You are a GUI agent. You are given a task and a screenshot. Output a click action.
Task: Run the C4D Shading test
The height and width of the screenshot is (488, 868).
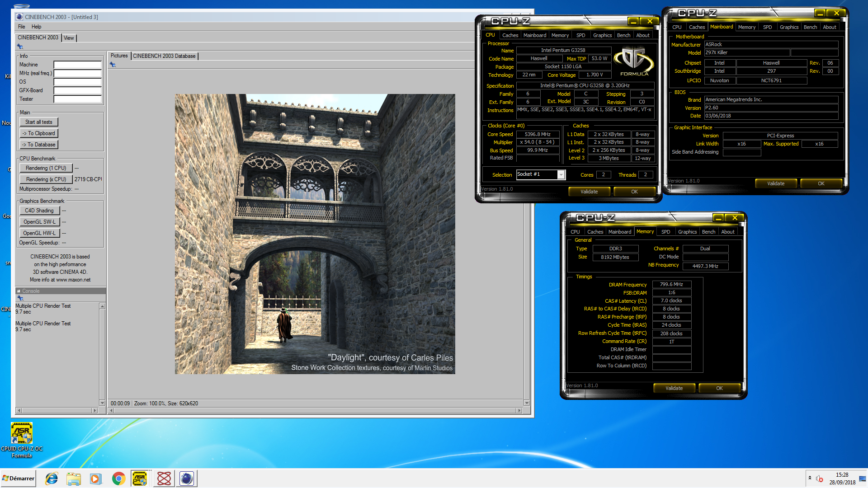click(x=39, y=211)
